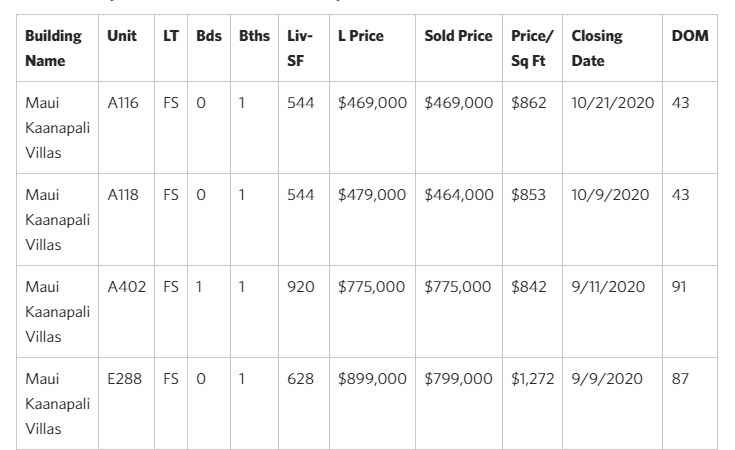Image resolution: width=735 pixels, height=450 pixels.
Task: Click the L Price column header
Action: 361,36
